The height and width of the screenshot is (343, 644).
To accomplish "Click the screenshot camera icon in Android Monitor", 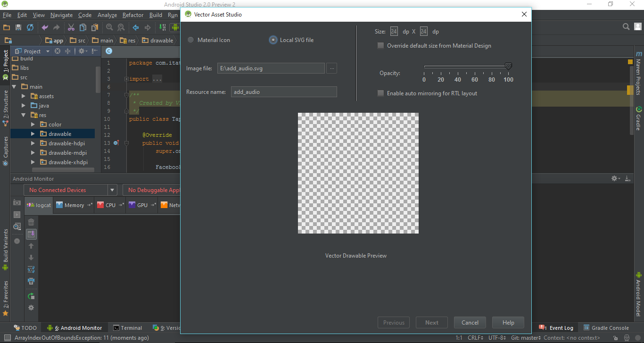I will click(17, 202).
